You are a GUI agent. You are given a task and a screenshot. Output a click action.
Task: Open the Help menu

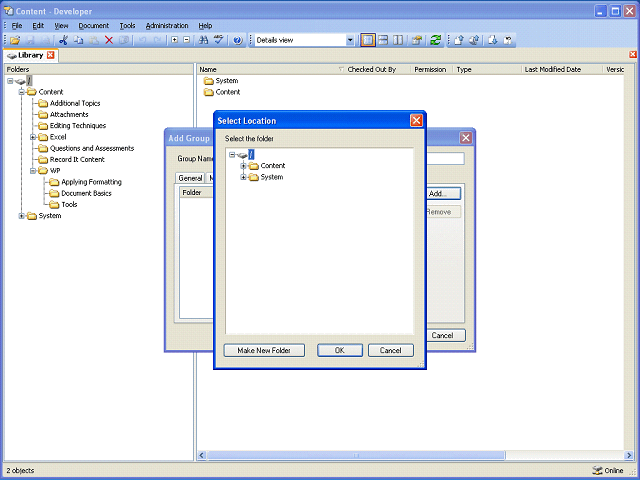[x=205, y=26]
